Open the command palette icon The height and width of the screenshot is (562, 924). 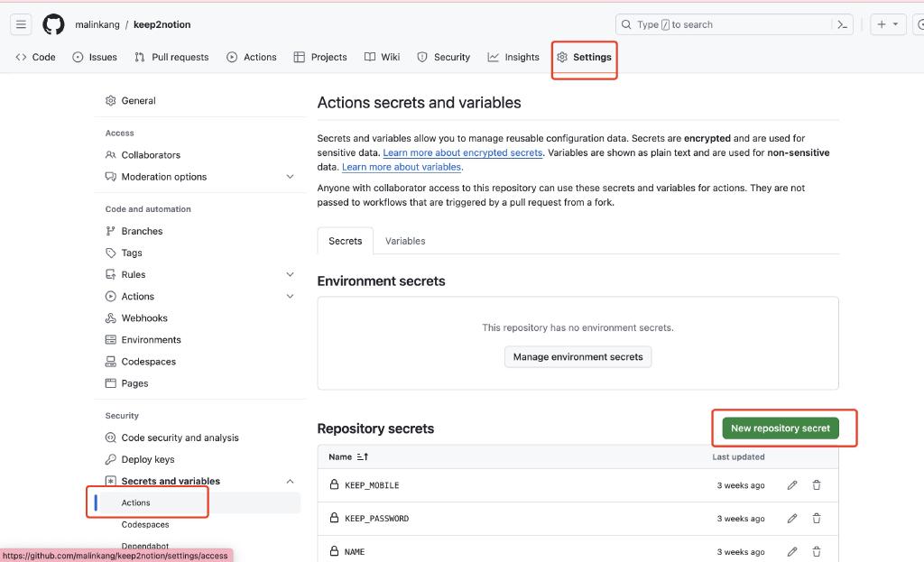click(842, 24)
